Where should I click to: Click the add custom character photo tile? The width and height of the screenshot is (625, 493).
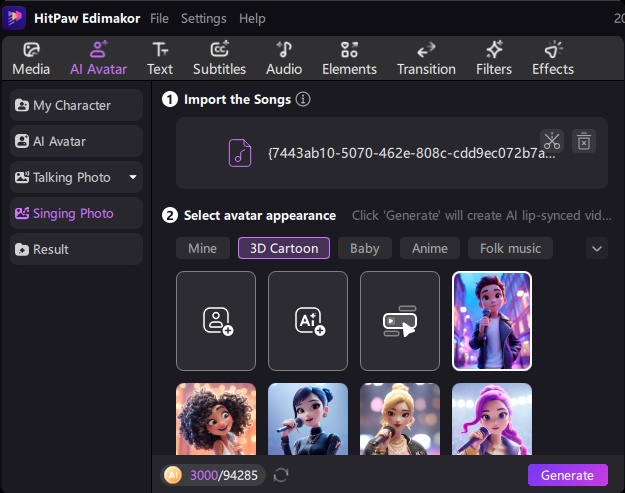216,321
